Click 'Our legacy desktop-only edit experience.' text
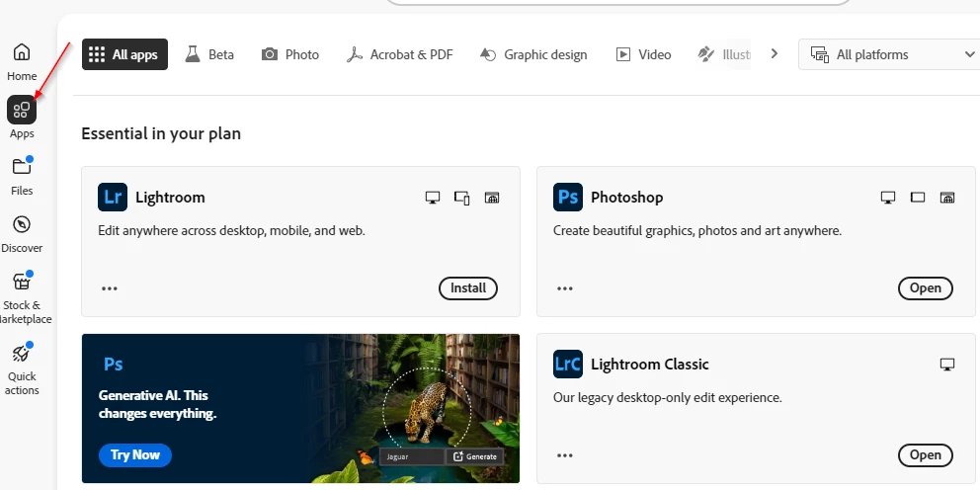This screenshot has height=490, width=980. click(668, 397)
